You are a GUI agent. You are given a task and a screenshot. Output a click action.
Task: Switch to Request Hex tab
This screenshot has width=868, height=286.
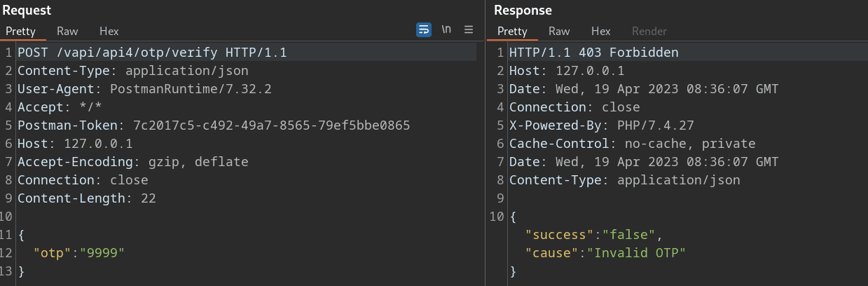[x=109, y=32]
